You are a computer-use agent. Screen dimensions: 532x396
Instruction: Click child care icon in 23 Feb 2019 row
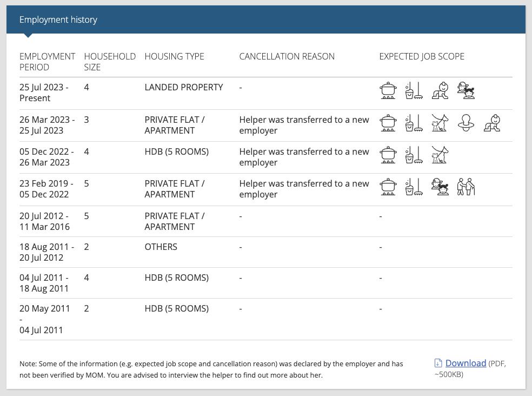click(x=440, y=187)
